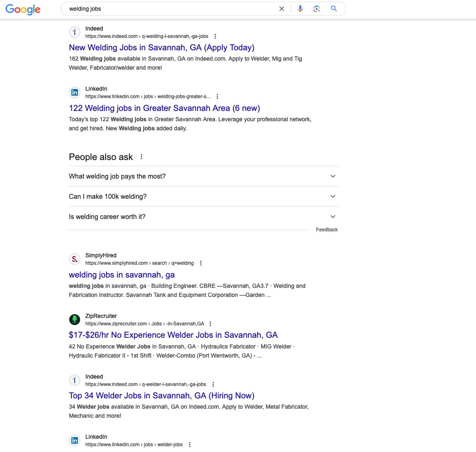Open three-dot menu for LinkedIn welder-jobs result

190,445
